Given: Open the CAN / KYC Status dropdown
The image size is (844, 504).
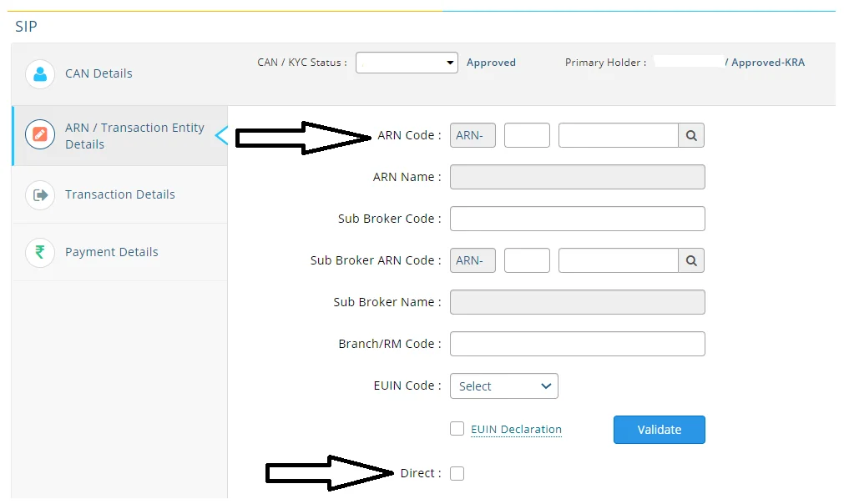Looking at the screenshot, I should [x=407, y=63].
